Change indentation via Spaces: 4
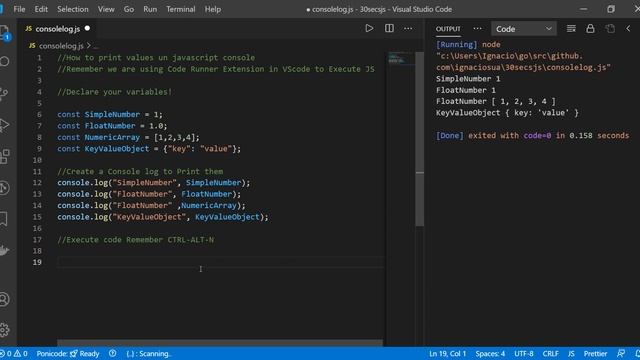Image resolution: width=640 pixels, height=360 pixels. pos(490,353)
